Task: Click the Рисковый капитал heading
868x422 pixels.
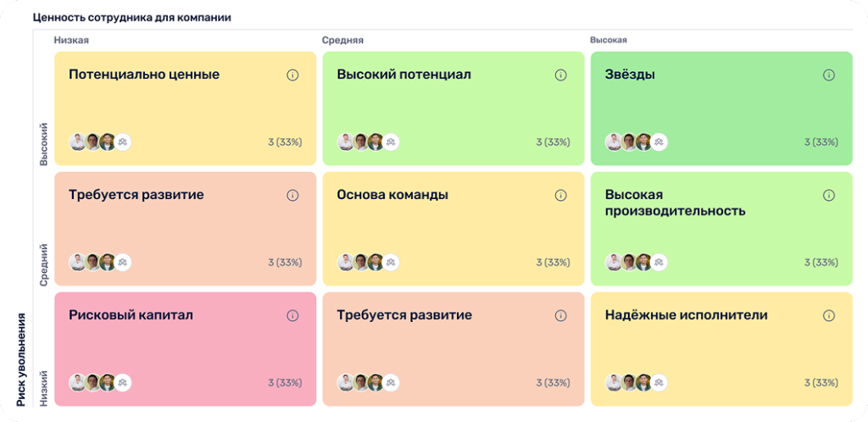Action: (x=131, y=315)
